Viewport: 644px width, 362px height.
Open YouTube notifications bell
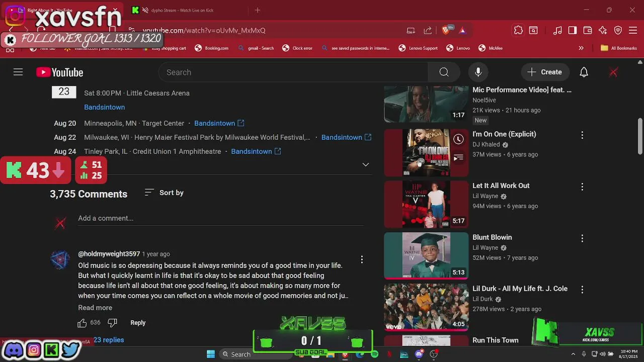click(584, 72)
